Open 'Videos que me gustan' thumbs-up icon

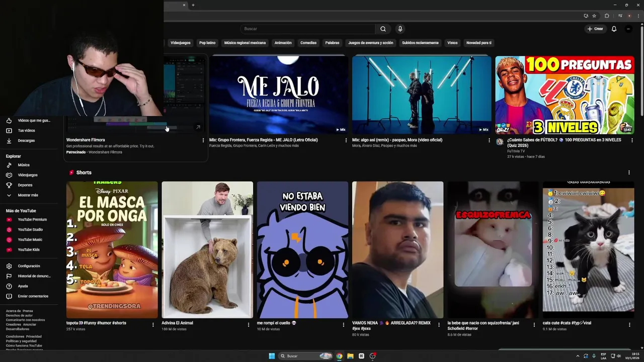click(x=9, y=121)
